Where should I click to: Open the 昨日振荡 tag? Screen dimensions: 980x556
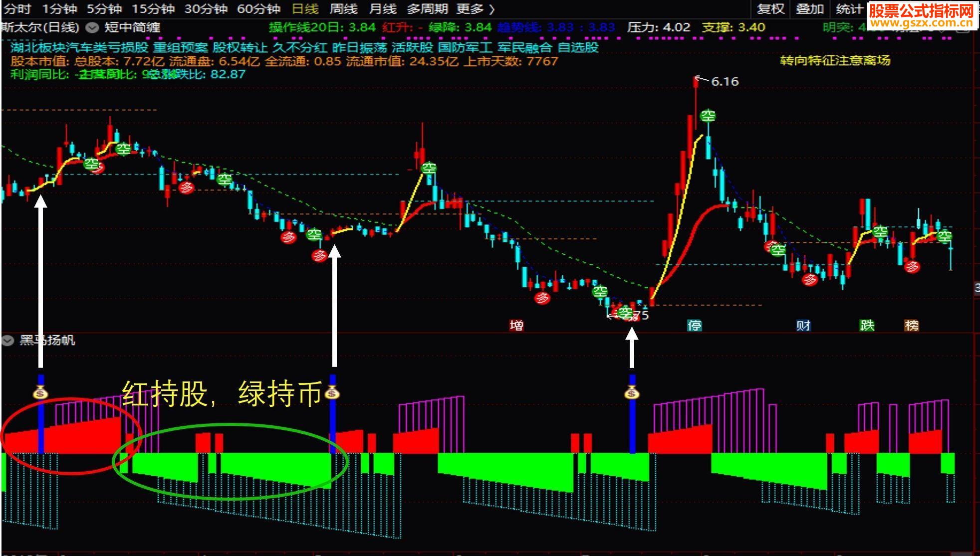(x=359, y=47)
